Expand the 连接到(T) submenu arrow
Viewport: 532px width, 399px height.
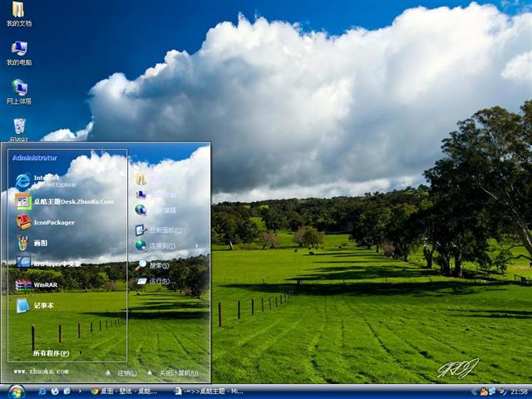tap(197, 246)
